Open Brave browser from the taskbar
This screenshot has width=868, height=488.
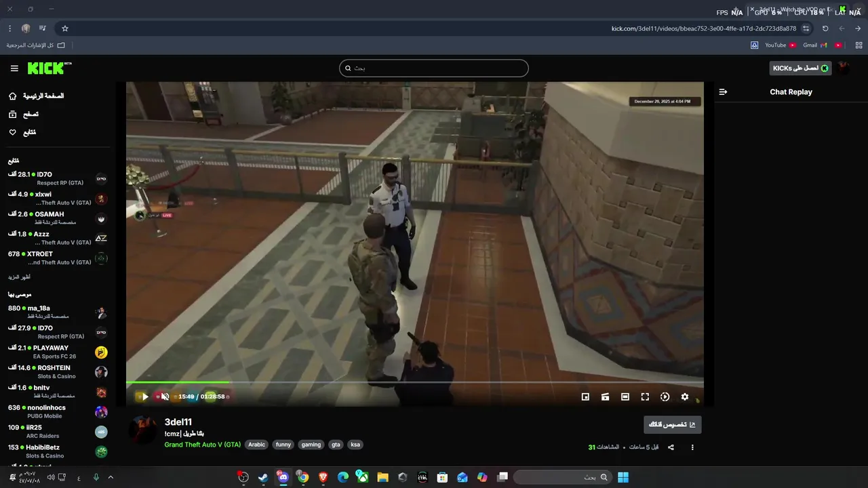coord(323,477)
